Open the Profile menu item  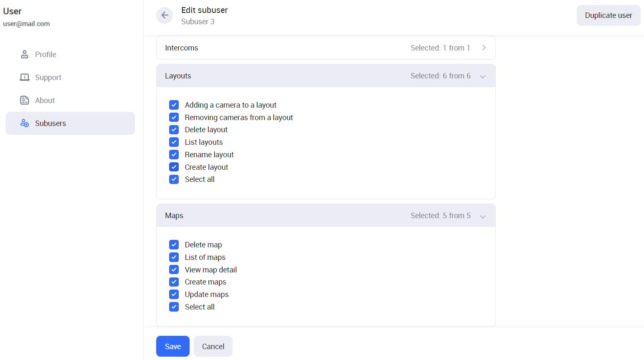coord(46,54)
